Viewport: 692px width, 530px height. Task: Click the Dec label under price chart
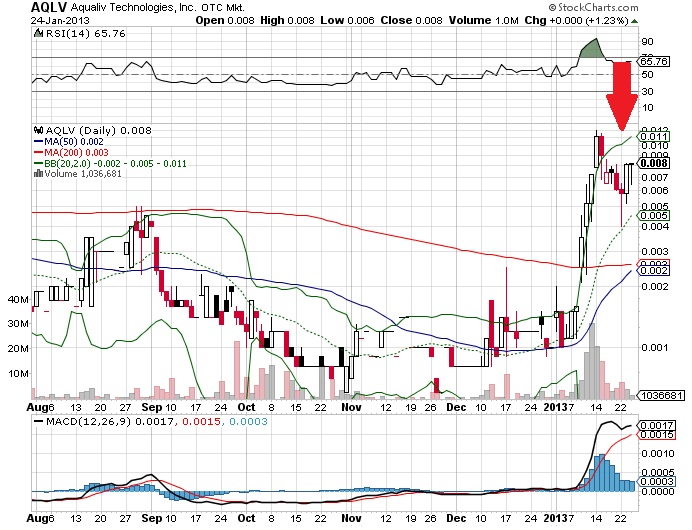click(x=456, y=407)
